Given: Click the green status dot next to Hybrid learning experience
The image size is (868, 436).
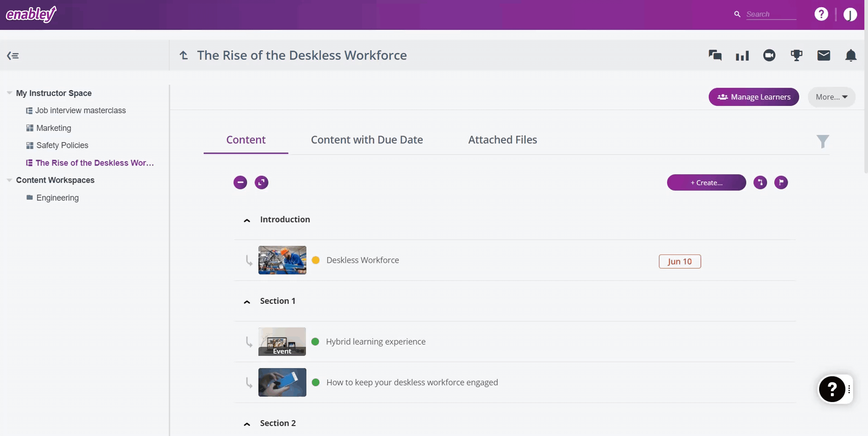Looking at the screenshot, I should 315,342.
